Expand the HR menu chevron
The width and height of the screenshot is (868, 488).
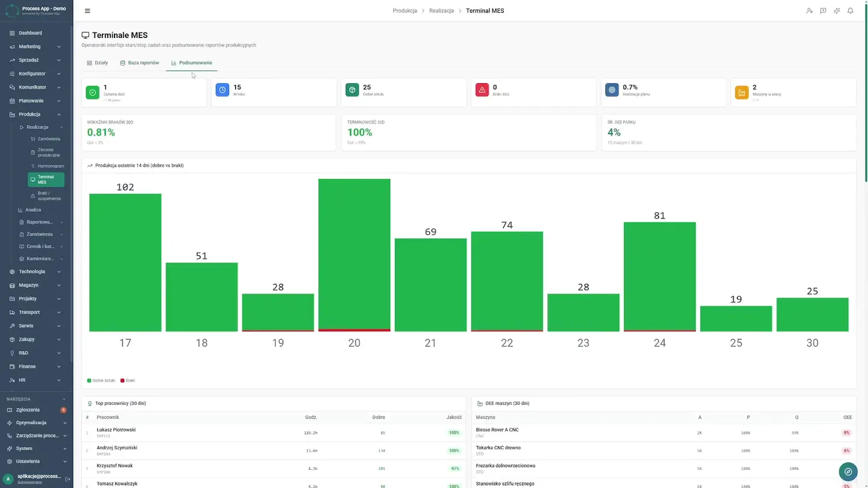59,380
